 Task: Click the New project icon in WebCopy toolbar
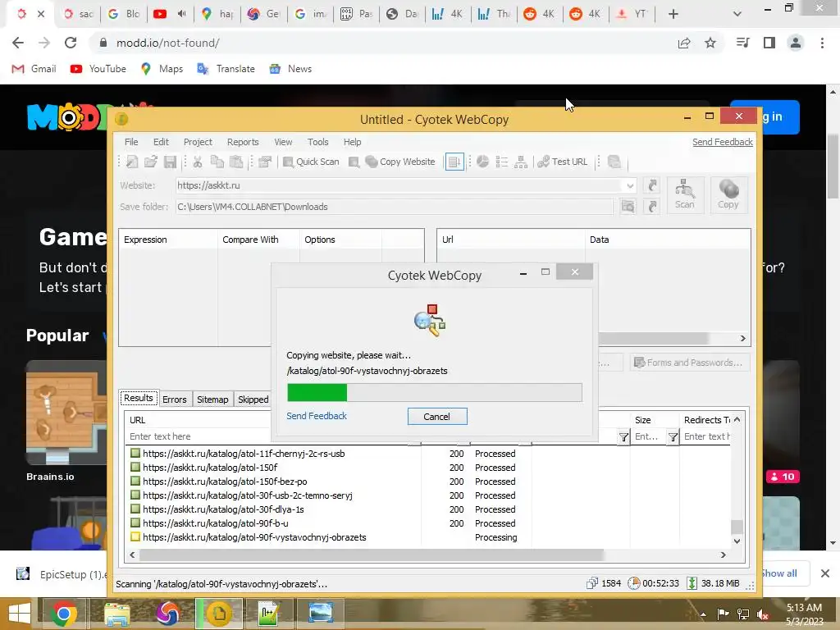[x=132, y=162]
